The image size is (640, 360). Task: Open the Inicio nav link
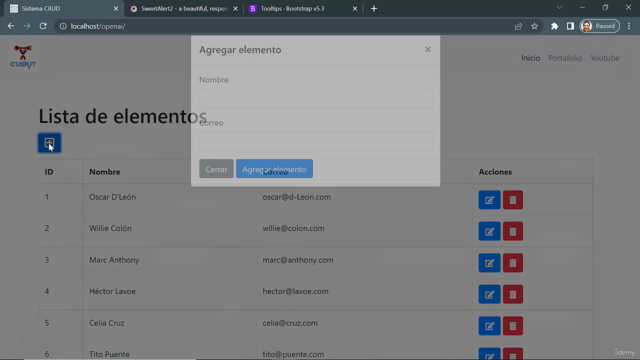[x=531, y=58]
